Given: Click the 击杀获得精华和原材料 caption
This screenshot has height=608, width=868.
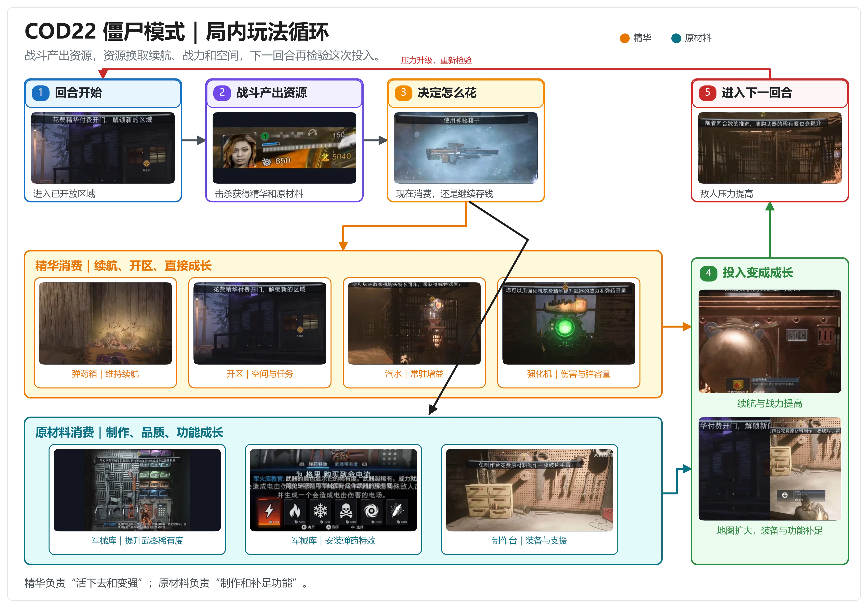Looking at the screenshot, I should click(259, 194).
